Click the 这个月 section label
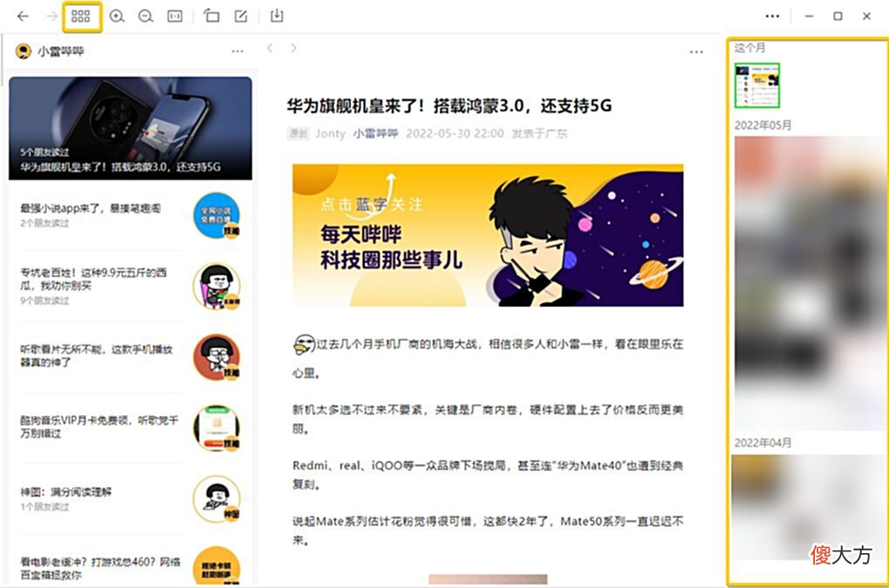 point(749,48)
